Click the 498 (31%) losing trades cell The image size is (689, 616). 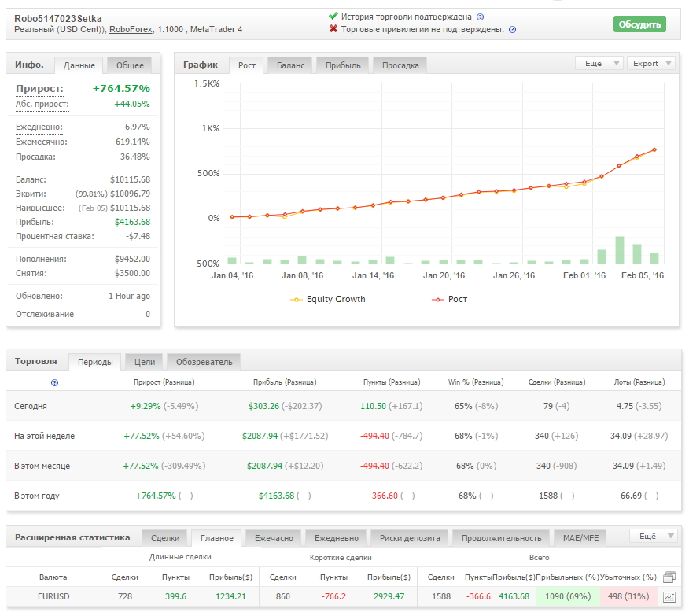click(x=628, y=596)
